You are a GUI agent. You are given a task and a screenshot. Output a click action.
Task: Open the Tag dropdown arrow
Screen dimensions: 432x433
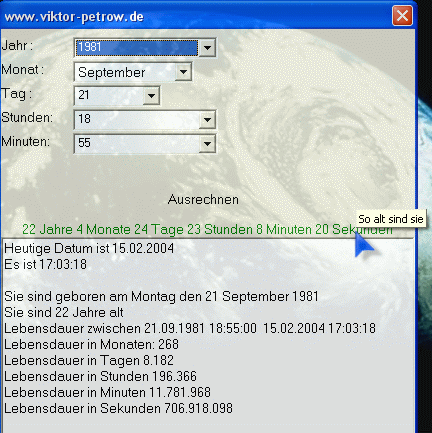tap(151, 96)
